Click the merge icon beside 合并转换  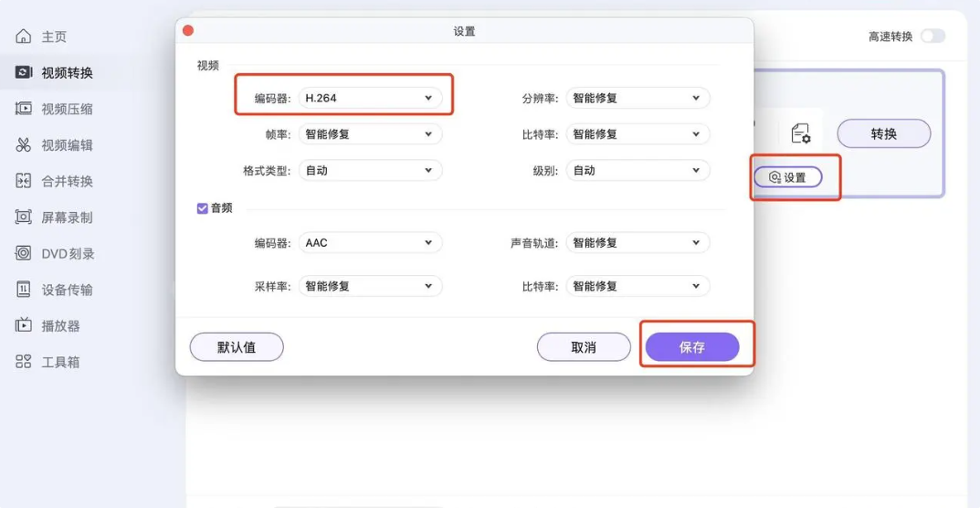(x=23, y=182)
